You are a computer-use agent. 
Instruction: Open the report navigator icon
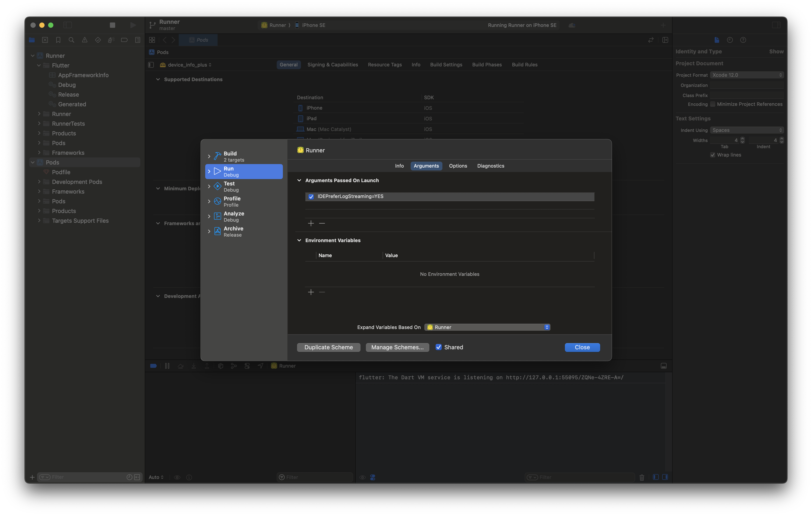pyautogui.click(x=138, y=40)
